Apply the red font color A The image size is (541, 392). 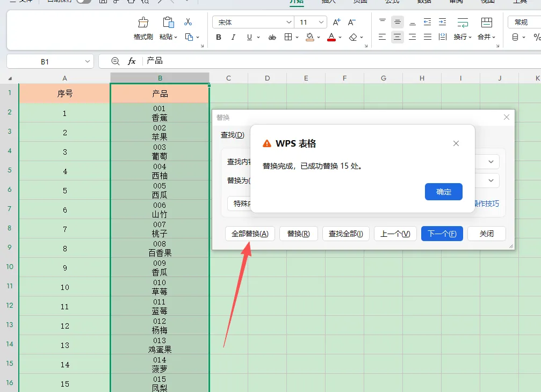331,37
